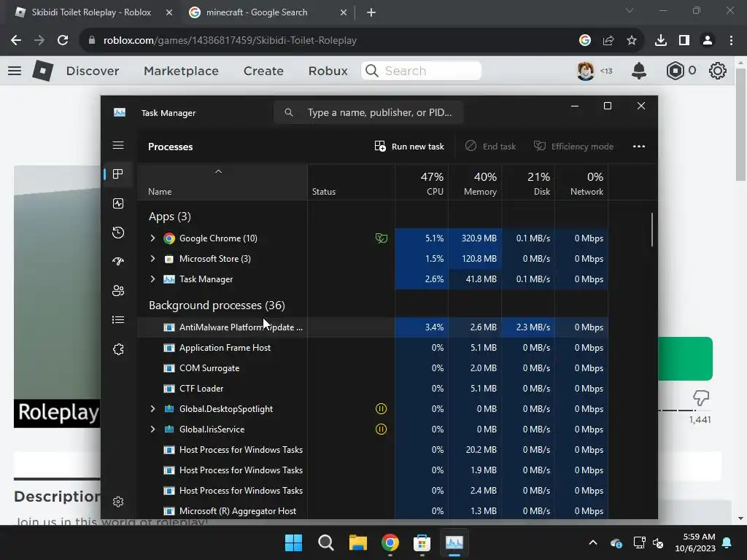Open File Explorer from taskbar
This screenshot has height=560, width=747.
(x=357, y=542)
